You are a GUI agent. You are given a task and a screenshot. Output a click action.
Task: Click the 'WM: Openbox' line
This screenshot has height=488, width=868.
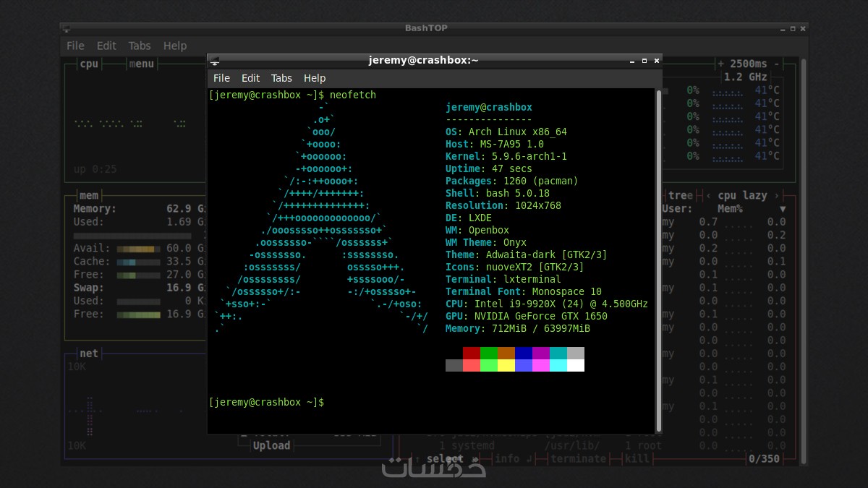click(477, 230)
